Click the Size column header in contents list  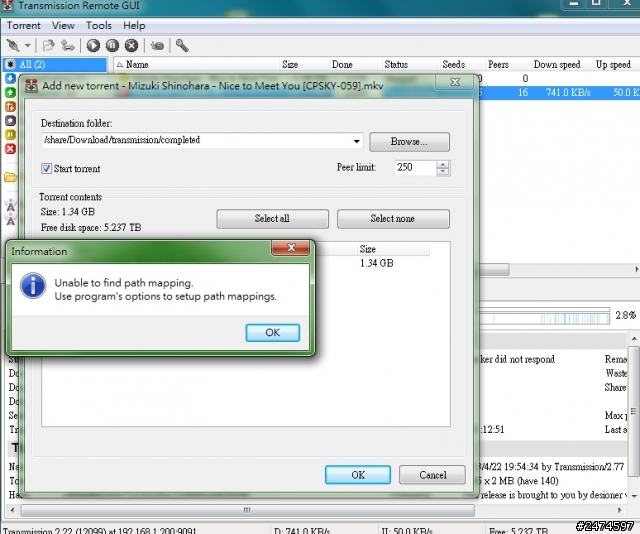pos(393,249)
